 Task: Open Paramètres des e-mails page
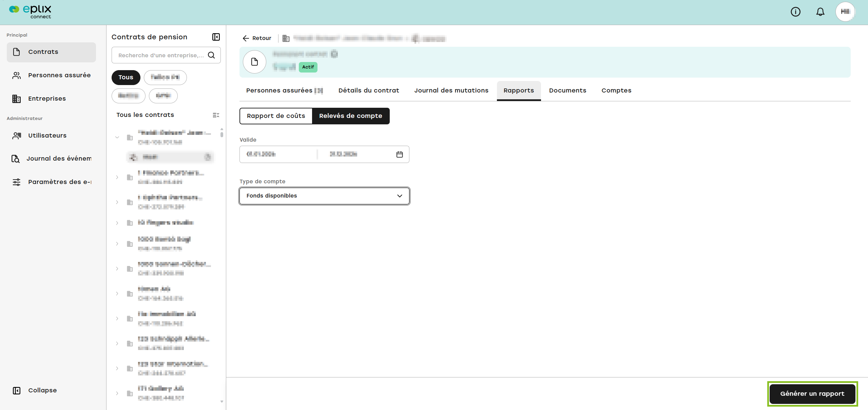51,182
